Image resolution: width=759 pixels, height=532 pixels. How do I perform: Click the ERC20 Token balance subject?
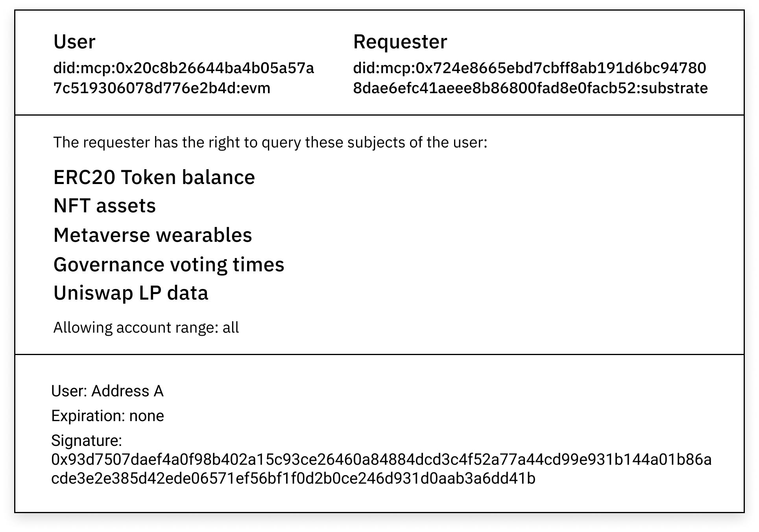(154, 177)
